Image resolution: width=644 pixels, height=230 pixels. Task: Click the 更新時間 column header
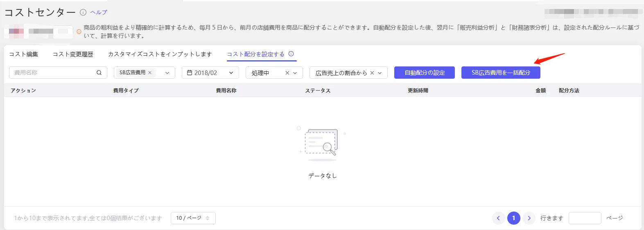(418, 91)
